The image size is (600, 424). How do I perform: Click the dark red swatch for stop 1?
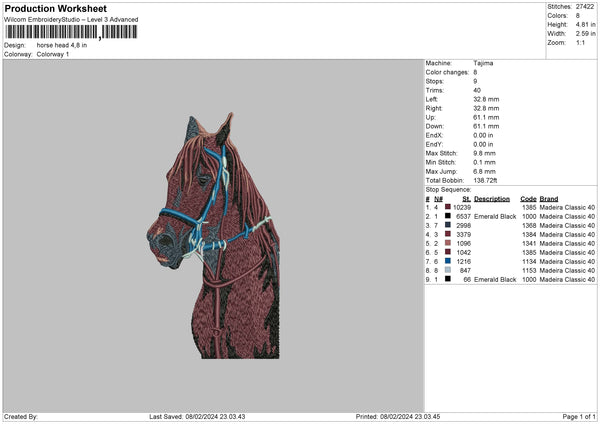tap(447, 207)
